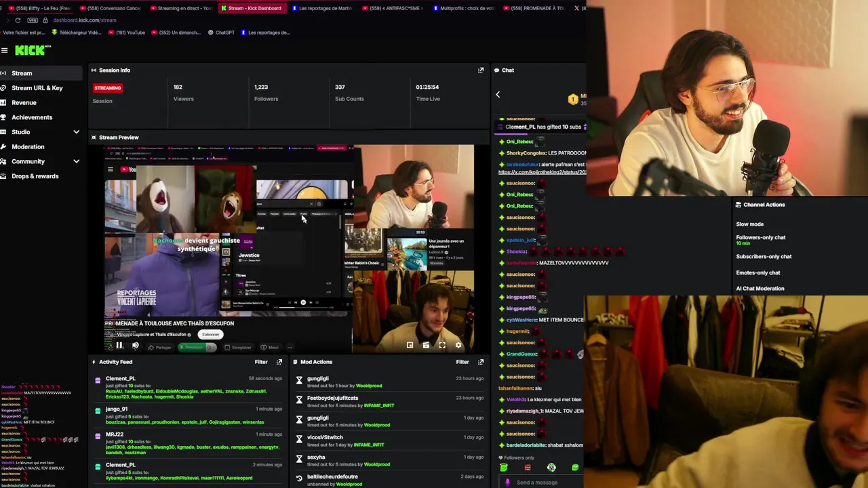Open Filter in Activity Feed
This screenshot has width=868, height=488.
261,362
